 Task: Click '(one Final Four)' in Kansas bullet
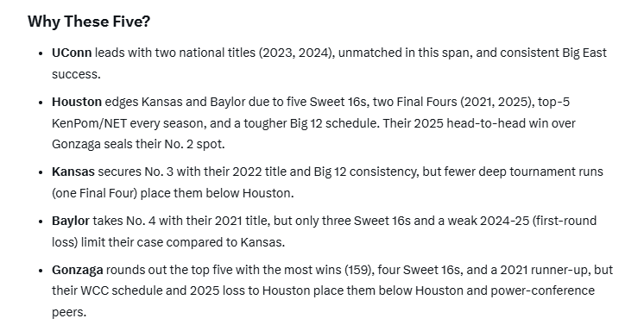94,193
